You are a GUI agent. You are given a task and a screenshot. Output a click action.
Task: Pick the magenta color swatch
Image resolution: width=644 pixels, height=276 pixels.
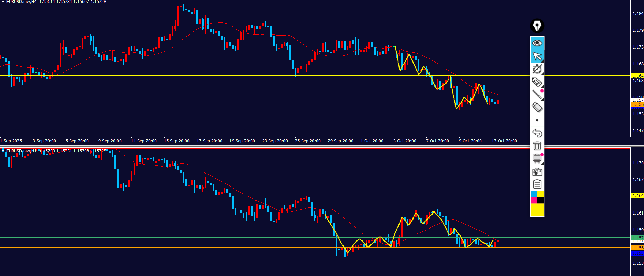coord(534,200)
